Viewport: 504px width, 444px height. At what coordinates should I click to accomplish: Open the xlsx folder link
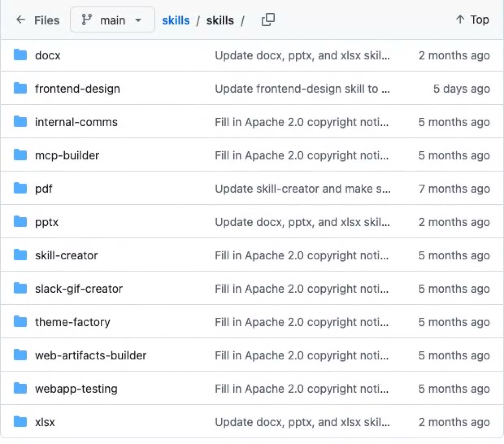click(x=45, y=422)
